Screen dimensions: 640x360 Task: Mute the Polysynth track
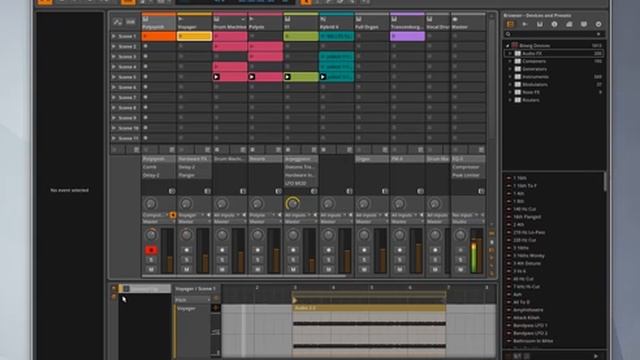(151, 269)
